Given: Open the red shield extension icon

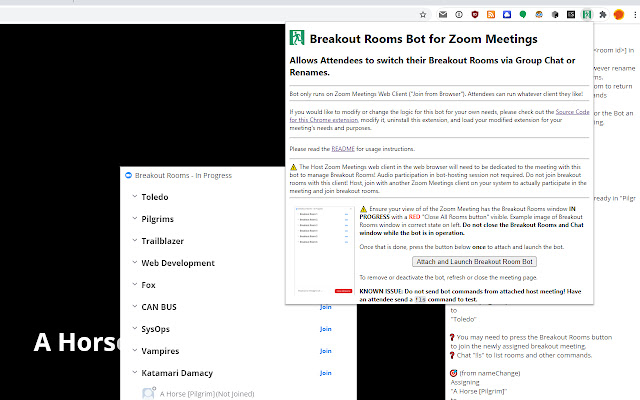Looking at the screenshot, I should 475,15.
